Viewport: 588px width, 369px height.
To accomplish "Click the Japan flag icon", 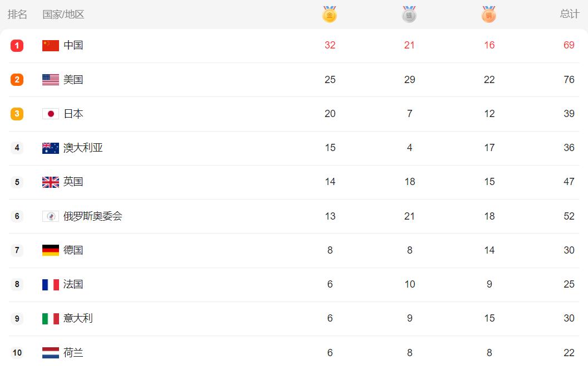I will [51, 114].
